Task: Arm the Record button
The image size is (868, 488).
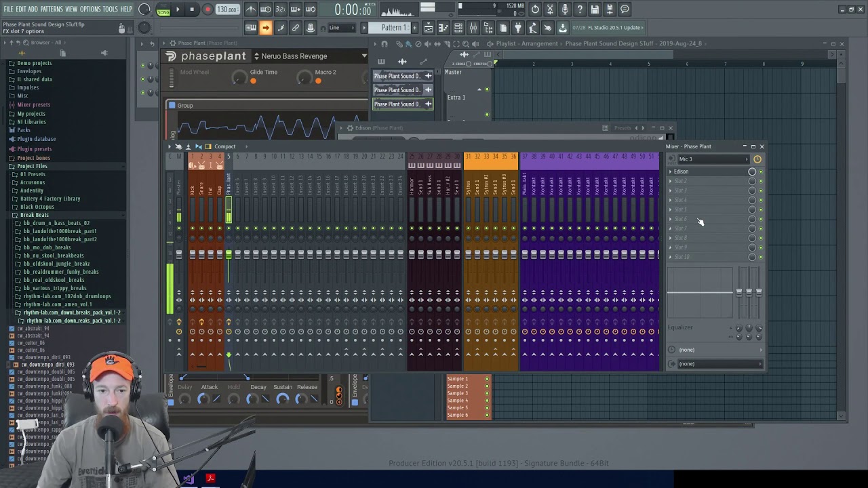Action: click(208, 9)
